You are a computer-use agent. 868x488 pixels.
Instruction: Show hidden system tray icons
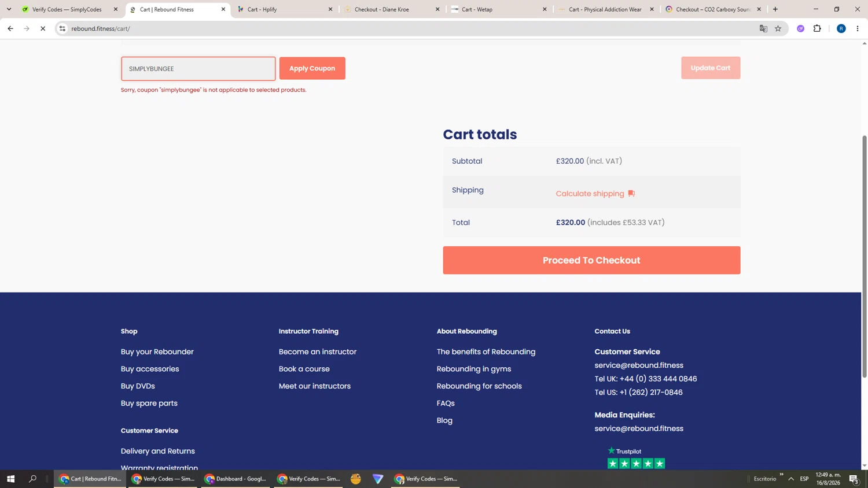coord(791,479)
